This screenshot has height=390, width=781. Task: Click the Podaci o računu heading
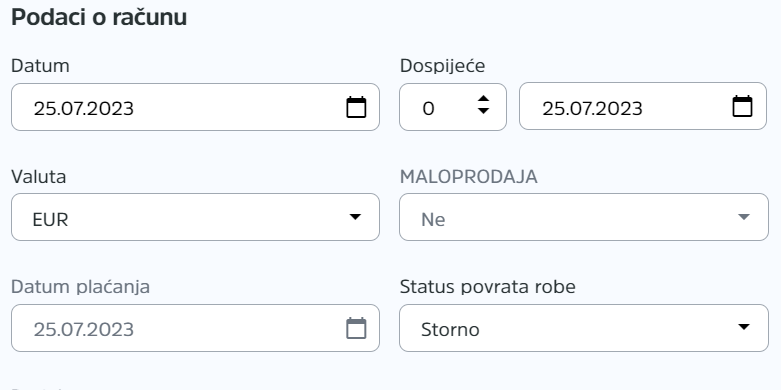pyautogui.click(x=99, y=17)
